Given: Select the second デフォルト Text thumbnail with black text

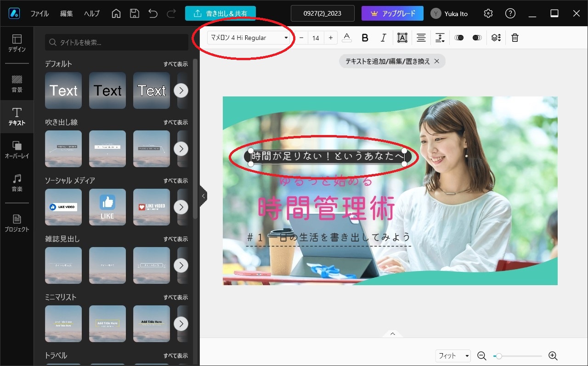Looking at the screenshot, I should (107, 90).
